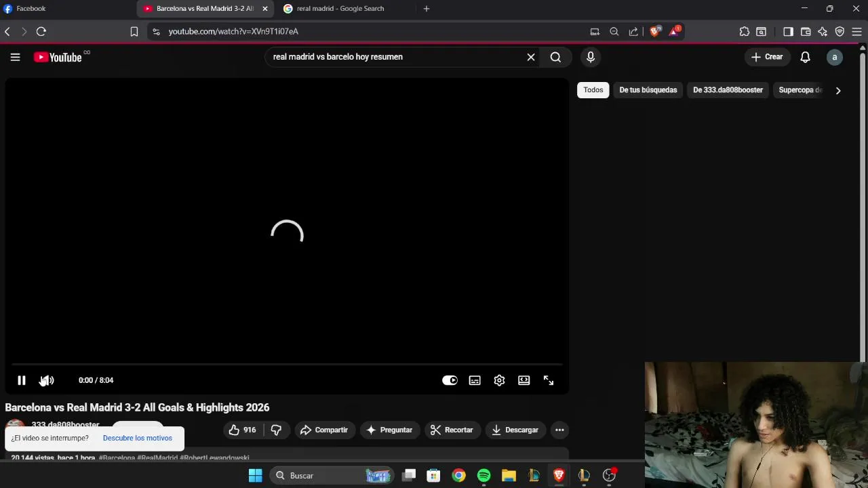Viewport: 868px width, 488px height.
Task: Open the Brave main menu
Action: click(x=856, y=31)
